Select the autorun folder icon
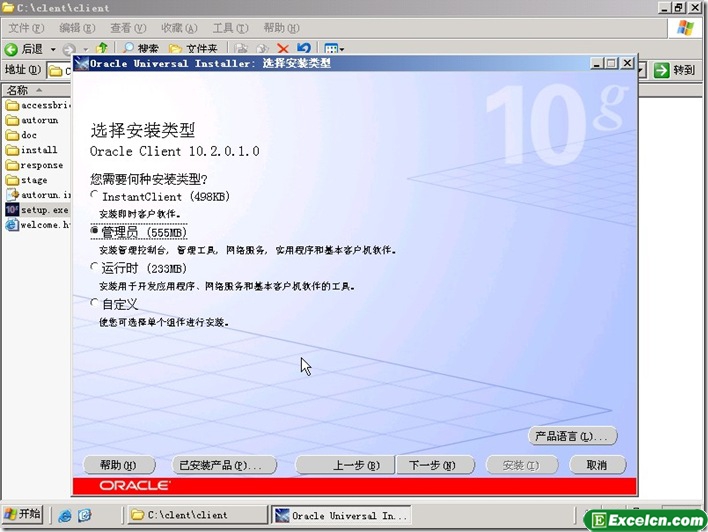The width and height of the screenshot is (708, 532). click(12, 120)
